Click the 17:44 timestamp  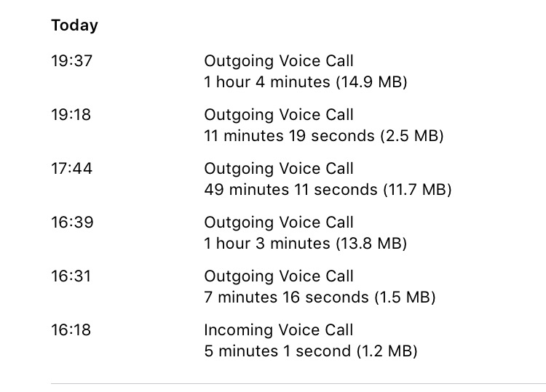pos(72,169)
